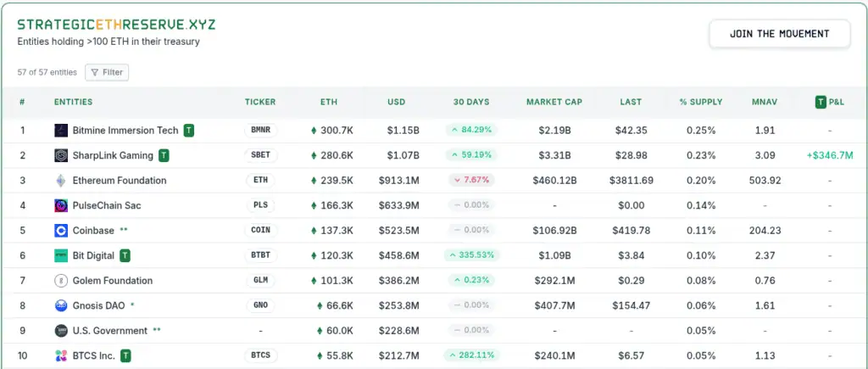Sort by the 30 DAYS column header
The height and width of the screenshot is (369, 868).
point(471,102)
